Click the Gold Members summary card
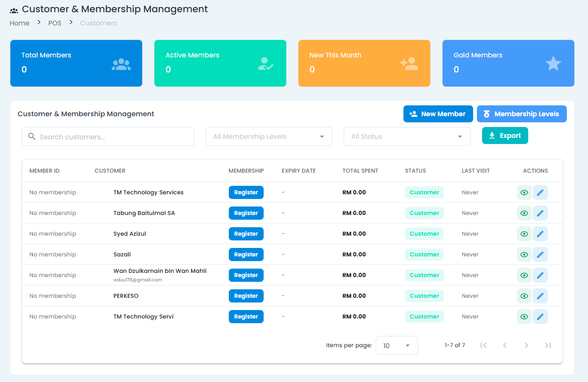 pyautogui.click(x=508, y=64)
